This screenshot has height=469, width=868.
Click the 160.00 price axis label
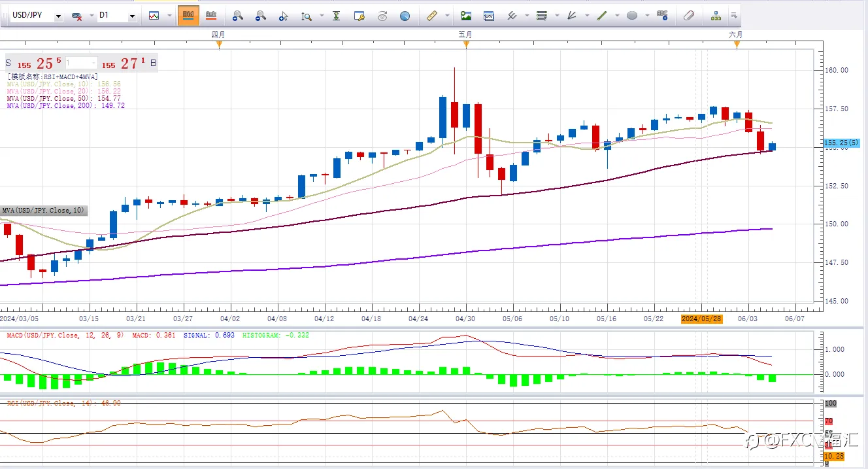click(x=838, y=70)
